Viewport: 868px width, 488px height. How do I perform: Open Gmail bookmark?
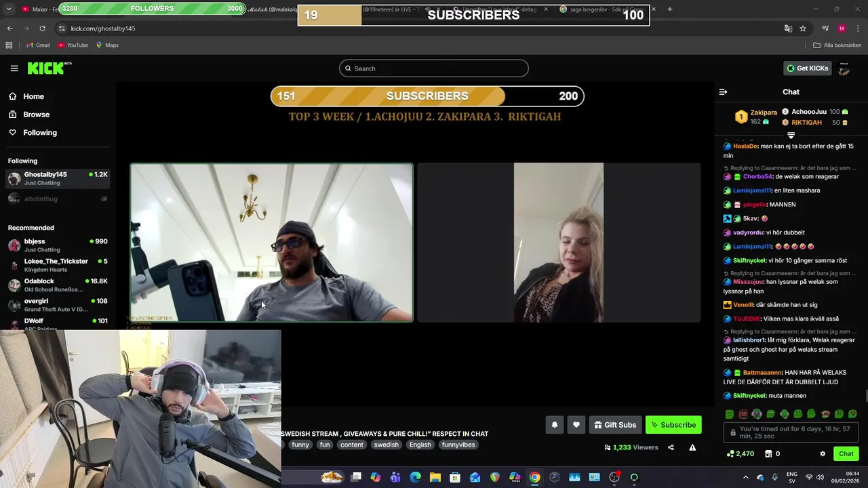pyautogui.click(x=38, y=45)
